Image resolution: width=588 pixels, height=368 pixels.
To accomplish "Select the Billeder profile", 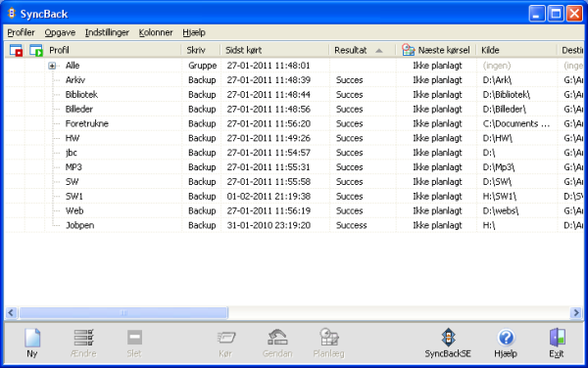I will [x=78, y=110].
